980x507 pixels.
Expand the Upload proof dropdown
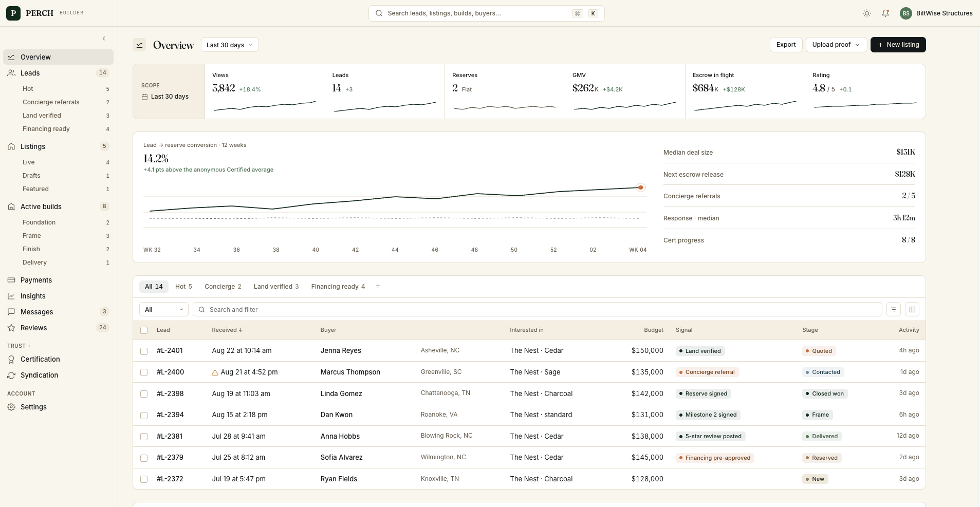(836, 45)
